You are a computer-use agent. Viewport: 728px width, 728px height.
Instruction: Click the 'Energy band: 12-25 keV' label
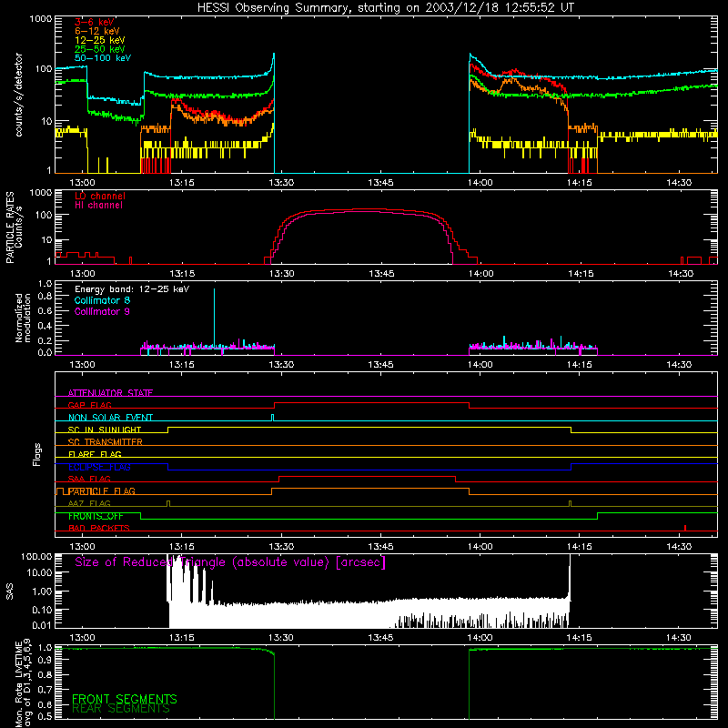[132, 289]
